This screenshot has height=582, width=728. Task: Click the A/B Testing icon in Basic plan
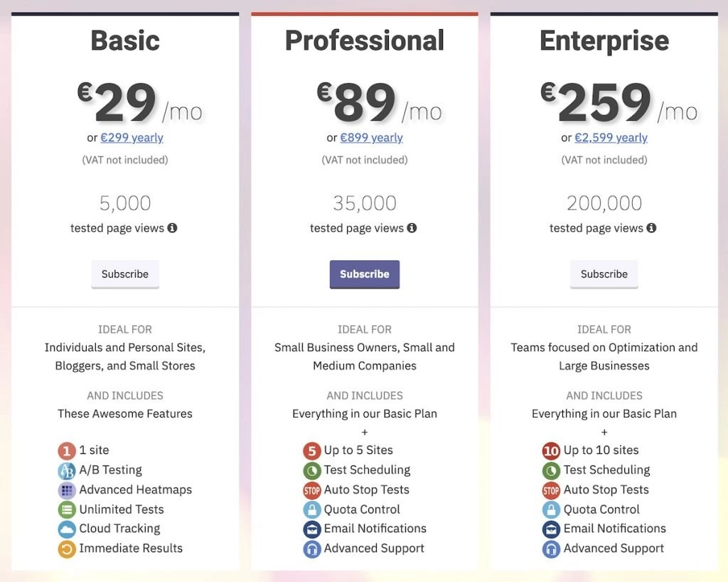tap(67, 470)
